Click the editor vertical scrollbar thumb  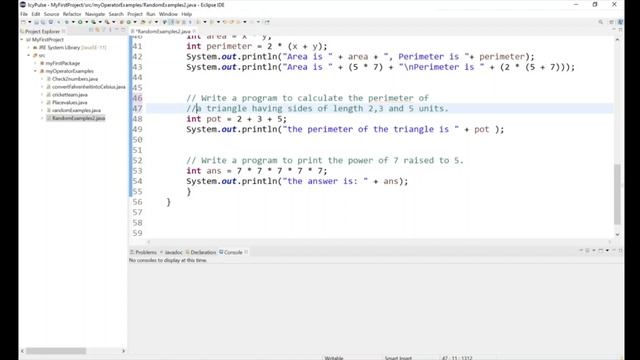point(617,194)
